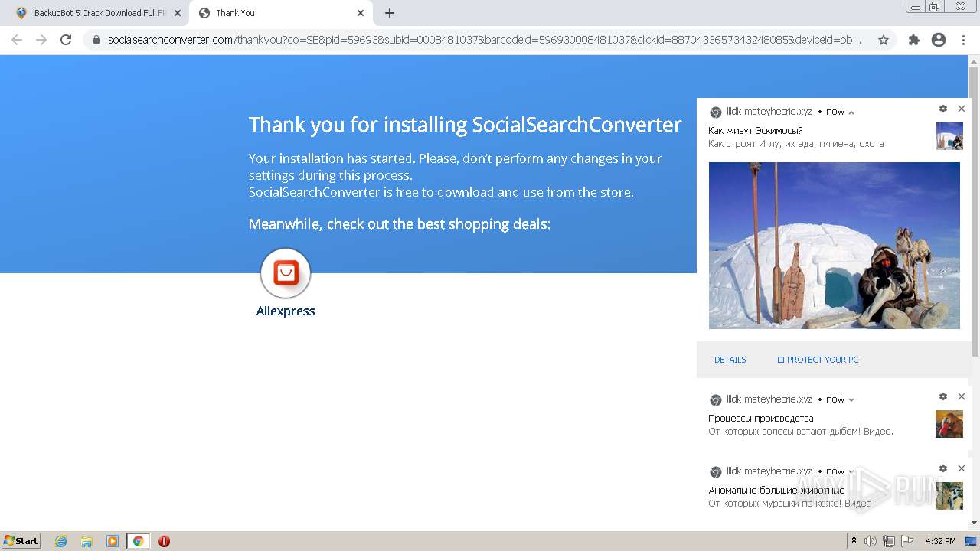
Task: Click the DETAILS notification button
Action: tap(730, 360)
